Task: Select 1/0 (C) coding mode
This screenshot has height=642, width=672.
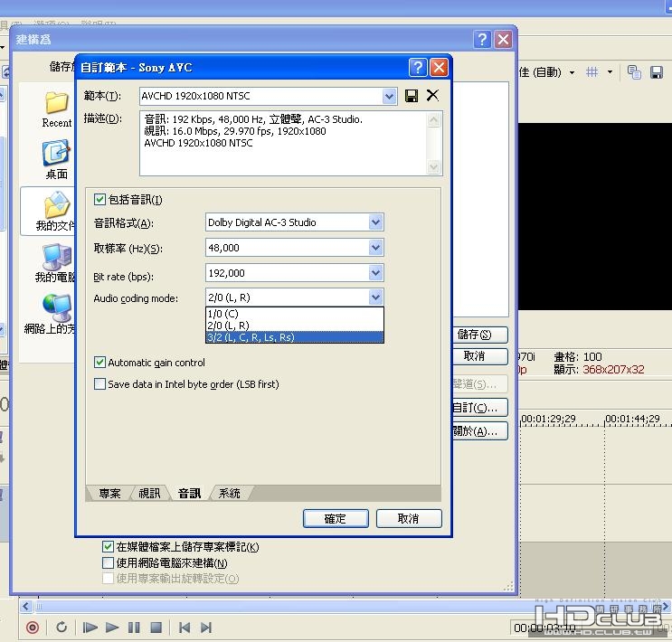Action: pyautogui.click(x=295, y=314)
